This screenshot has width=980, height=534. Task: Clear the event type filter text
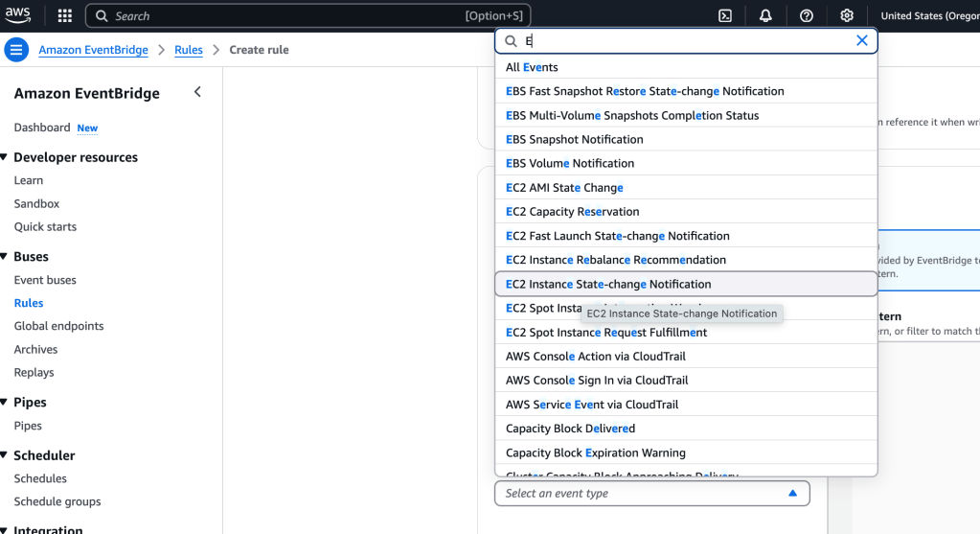(861, 40)
